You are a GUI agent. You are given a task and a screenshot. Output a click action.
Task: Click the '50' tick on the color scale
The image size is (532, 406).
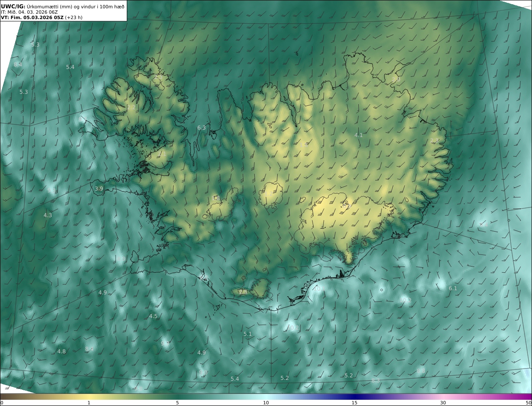tap(528, 403)
